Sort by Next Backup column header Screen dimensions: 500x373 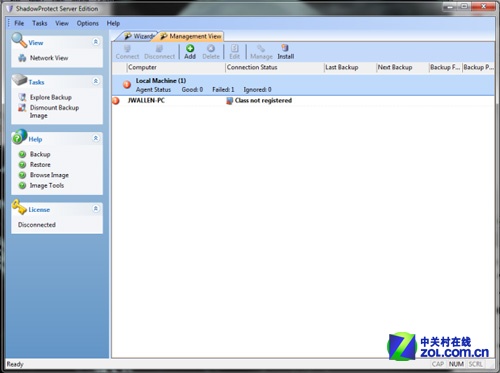(x=403, y=67)
